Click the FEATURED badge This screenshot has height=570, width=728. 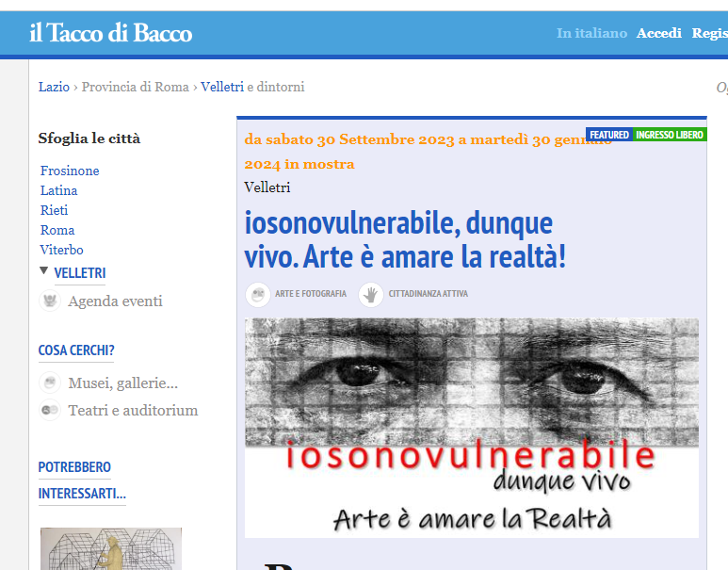[609, 134]
